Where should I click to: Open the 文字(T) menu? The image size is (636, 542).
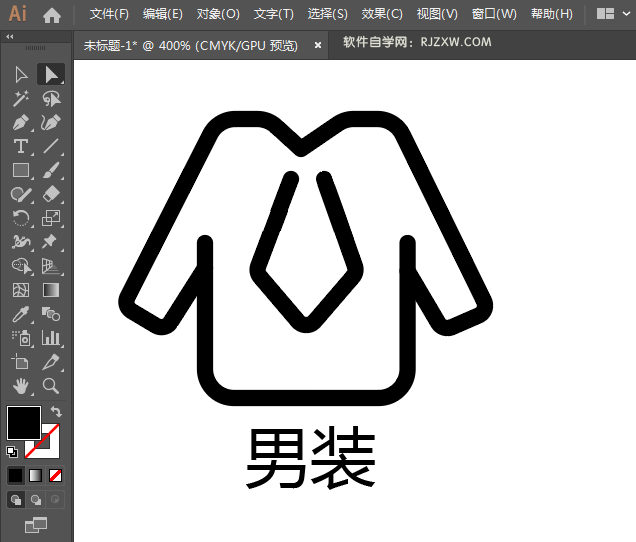273,14
